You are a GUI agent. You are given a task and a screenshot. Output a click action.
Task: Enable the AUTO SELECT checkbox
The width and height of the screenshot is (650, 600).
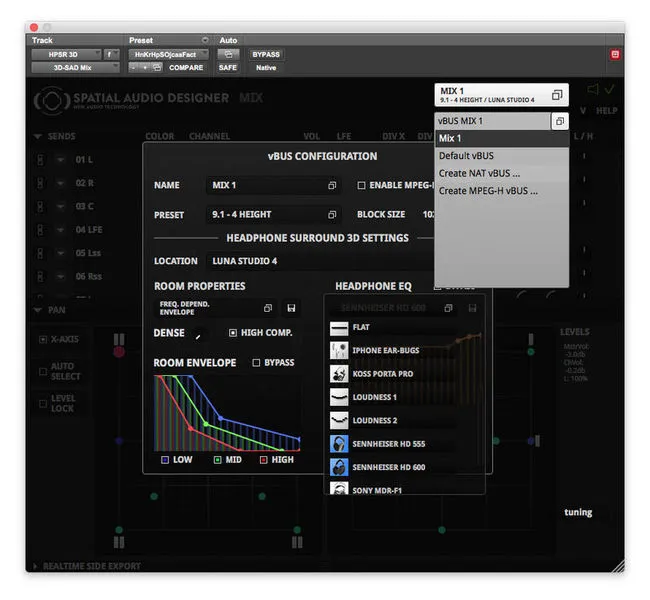click(x=42, y=372)
